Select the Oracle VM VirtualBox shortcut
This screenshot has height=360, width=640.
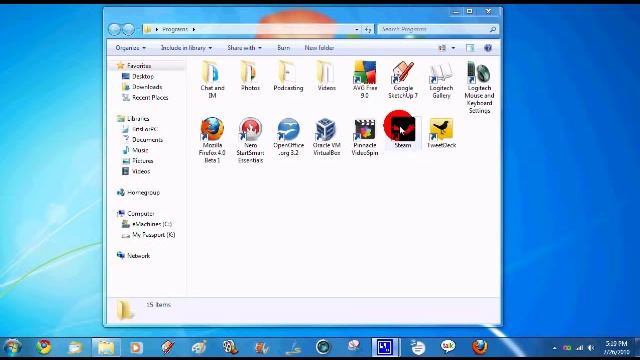[326, 137]
